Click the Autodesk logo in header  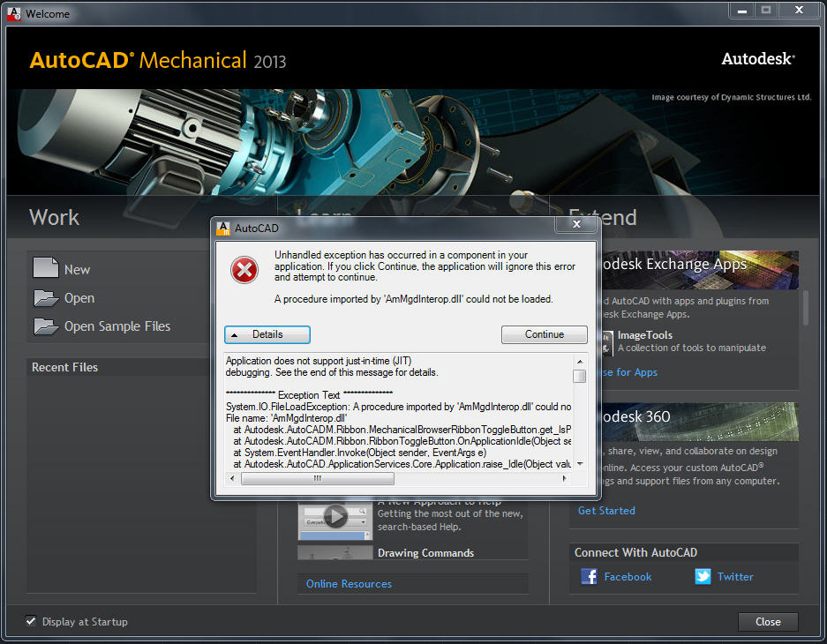(x=758, y=58)
